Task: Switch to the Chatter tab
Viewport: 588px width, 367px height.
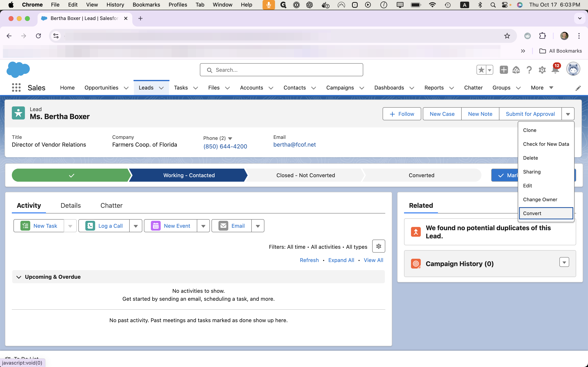Action: coord(111,206)
